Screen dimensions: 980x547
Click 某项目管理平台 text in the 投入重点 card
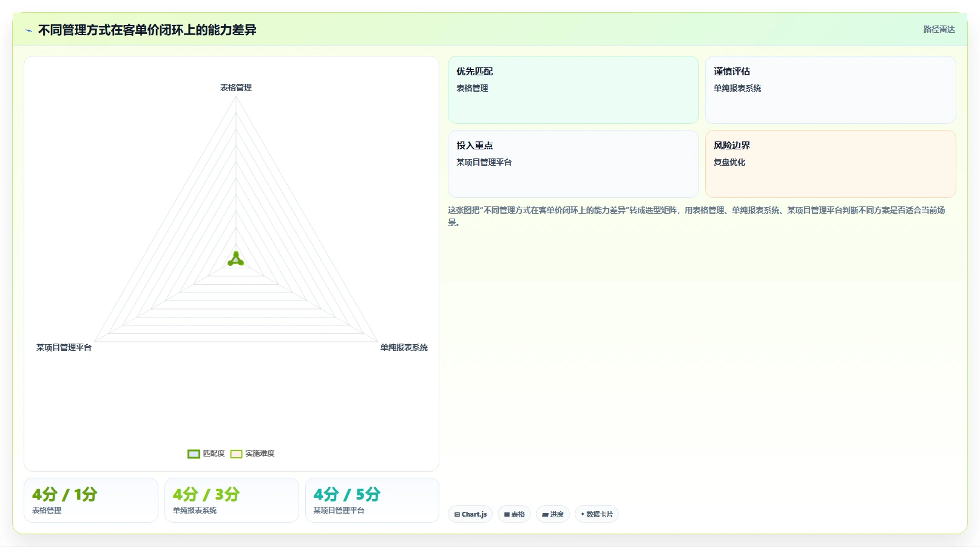[484, 162]
